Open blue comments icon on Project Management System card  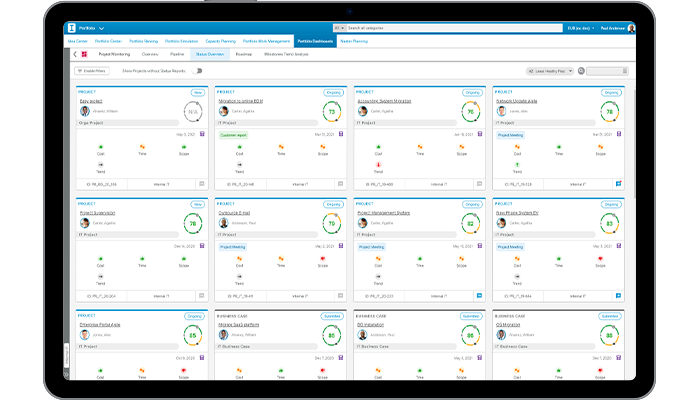479,296
